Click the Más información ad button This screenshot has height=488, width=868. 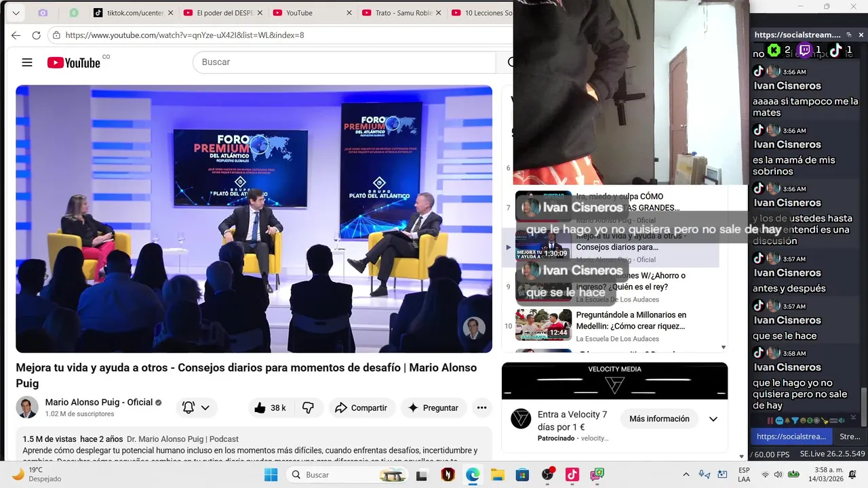coord(659,419)
